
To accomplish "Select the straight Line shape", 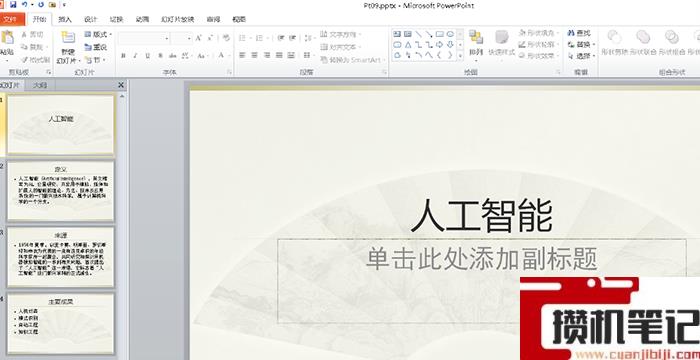I will [x=418, y=34].
